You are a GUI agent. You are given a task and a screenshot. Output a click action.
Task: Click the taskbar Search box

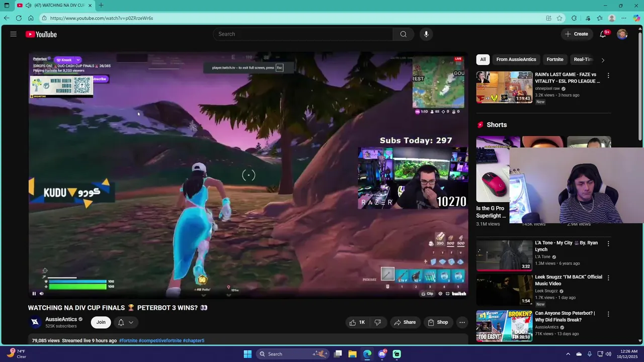(x=293, y=354)
